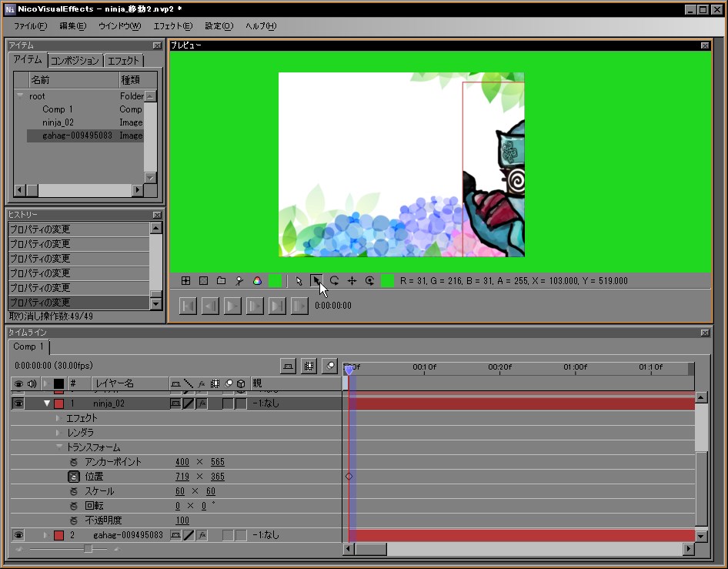Toggle the position keyframe stopwatch

pyautogui.click(x=74, y=477)
